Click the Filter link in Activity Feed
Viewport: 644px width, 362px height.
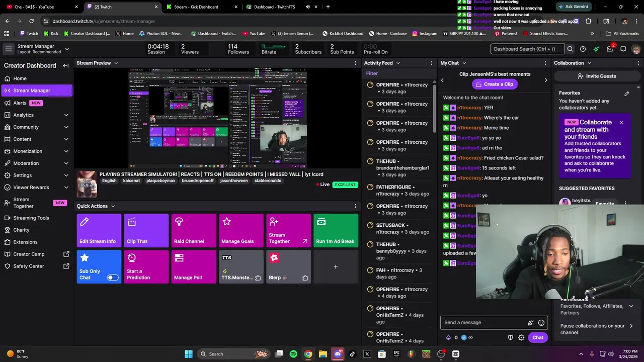click(x=372, y=73)
